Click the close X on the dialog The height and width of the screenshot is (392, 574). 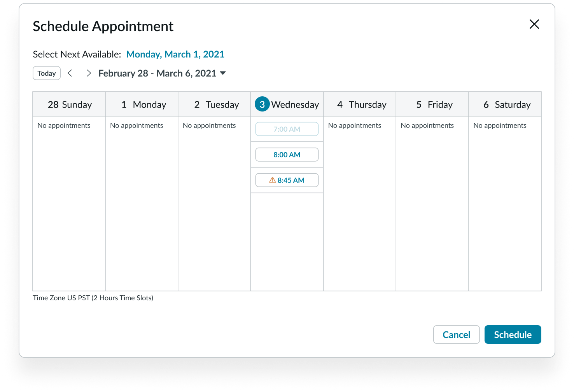[534, 24]
